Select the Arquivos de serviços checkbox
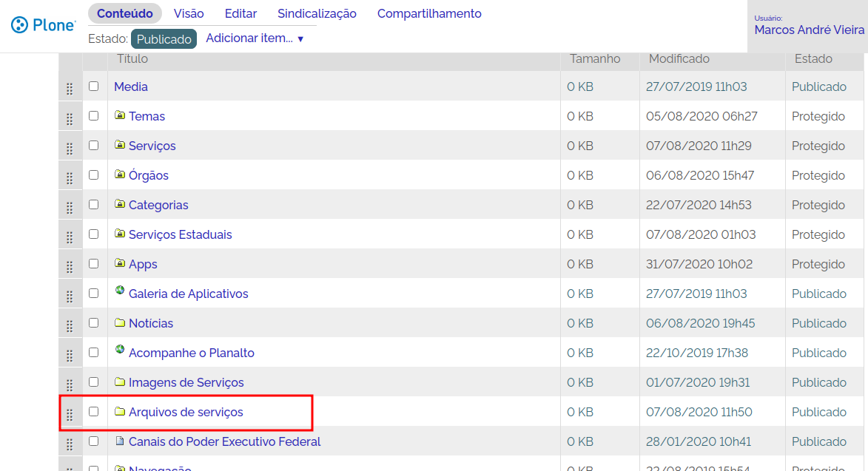 [x=93, y=412]
